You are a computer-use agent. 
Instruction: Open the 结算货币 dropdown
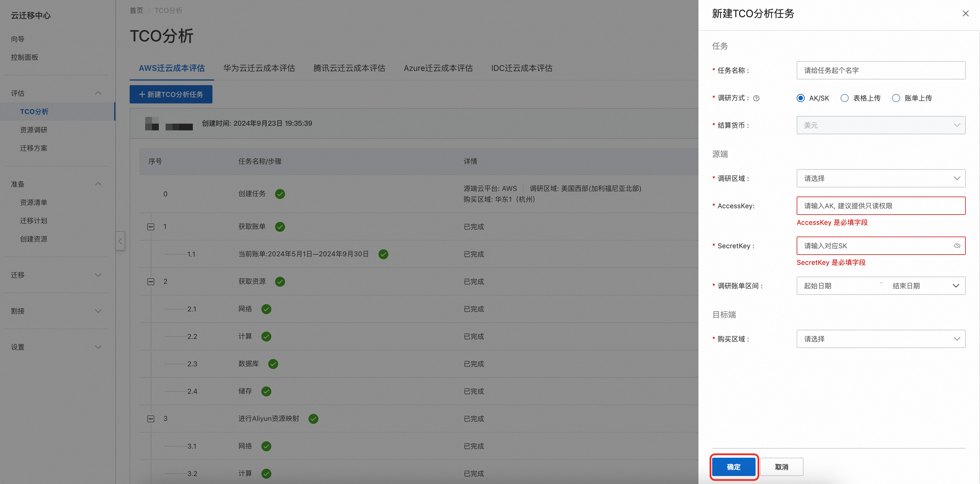pos(881,125)
